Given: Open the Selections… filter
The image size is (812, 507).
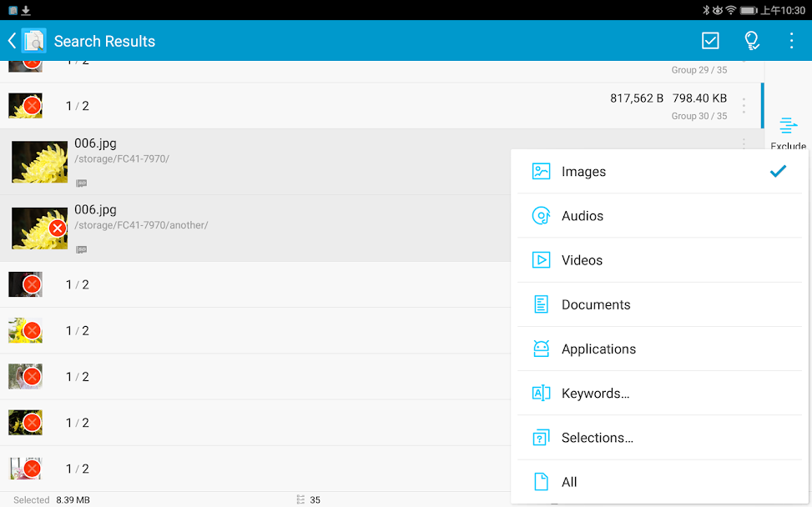Looking at the screenshot, I should [x=597, y=438].
